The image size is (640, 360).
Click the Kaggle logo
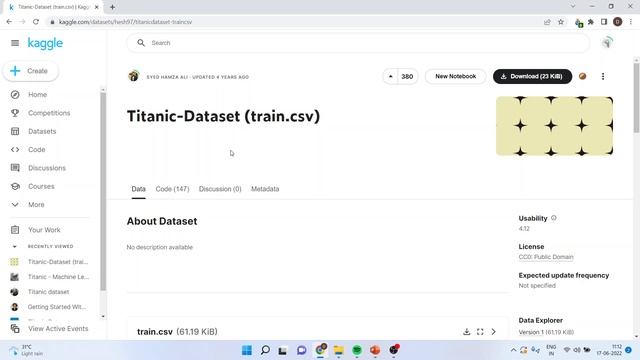click(x=45, y=43)
